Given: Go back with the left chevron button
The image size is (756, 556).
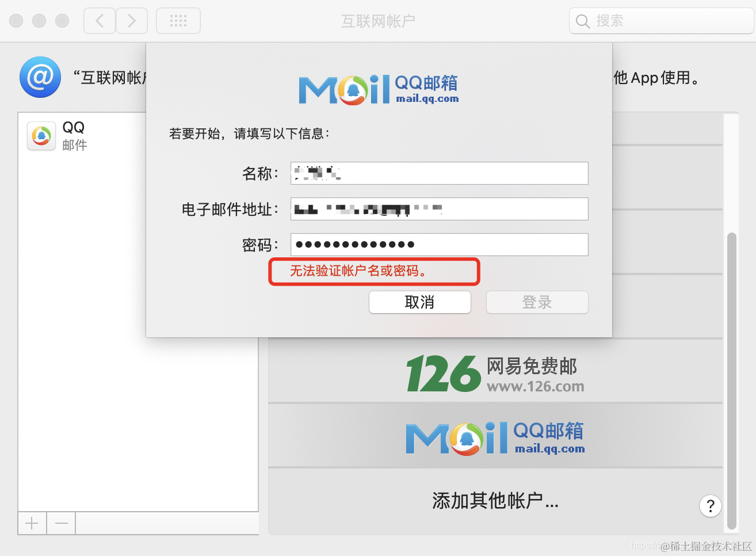Looking at the screenshot, I should pos(100,21).
